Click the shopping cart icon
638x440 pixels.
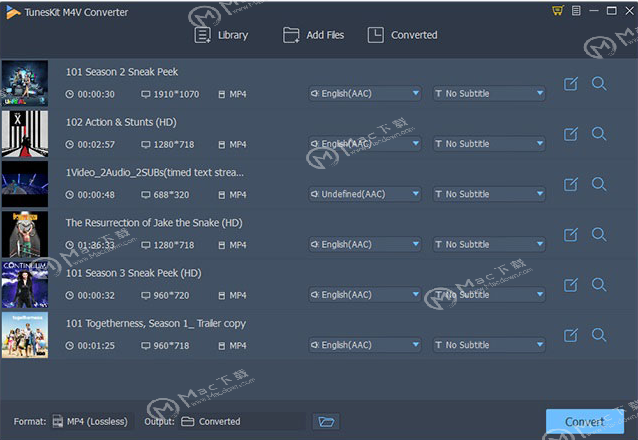pos(557,11)
